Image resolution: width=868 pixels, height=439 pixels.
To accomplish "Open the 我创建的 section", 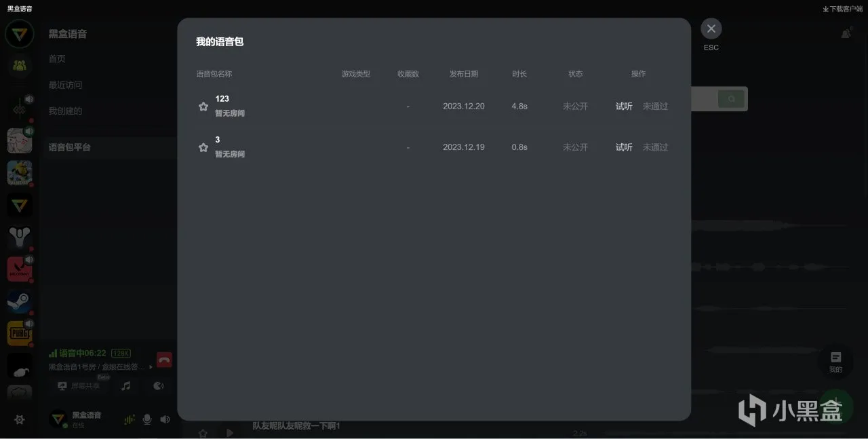I will click(x=65, y=111).
